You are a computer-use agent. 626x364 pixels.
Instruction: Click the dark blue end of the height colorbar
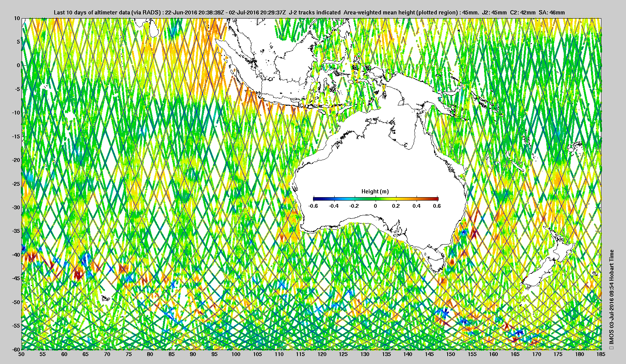point(316,198)
